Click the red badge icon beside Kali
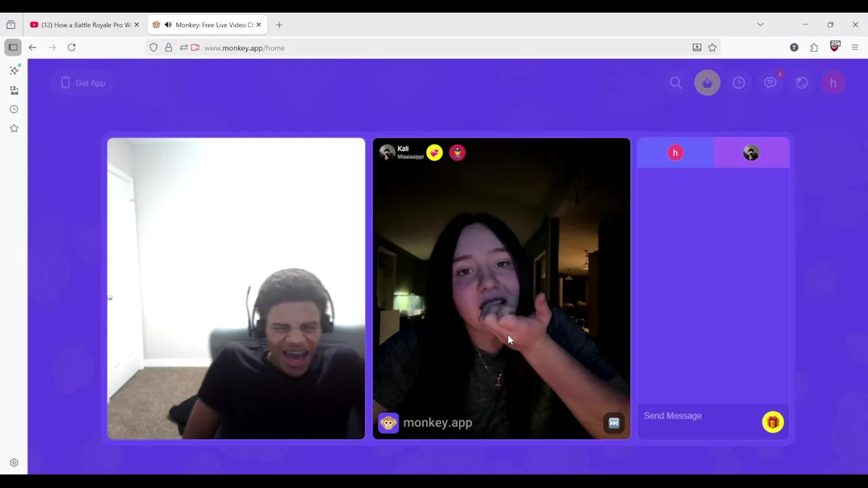Image resolution: width=868 pixels, height=488 pixels. 457,152
